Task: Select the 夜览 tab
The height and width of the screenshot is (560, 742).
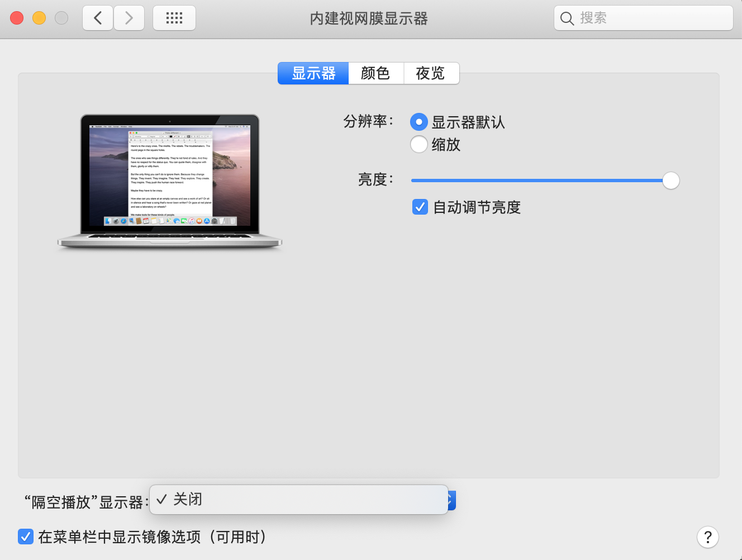Action: (431, 73)
